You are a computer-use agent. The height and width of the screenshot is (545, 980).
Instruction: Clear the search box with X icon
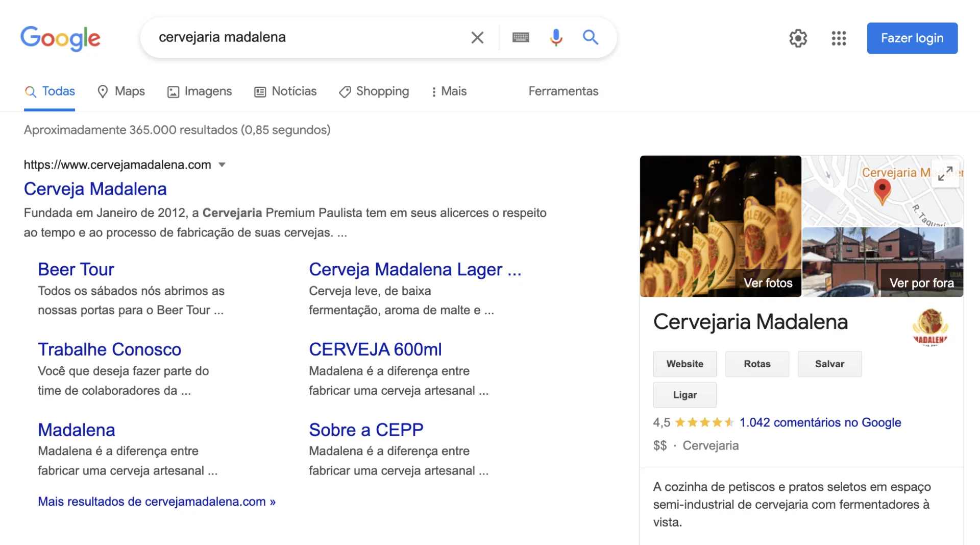[477, 37]
